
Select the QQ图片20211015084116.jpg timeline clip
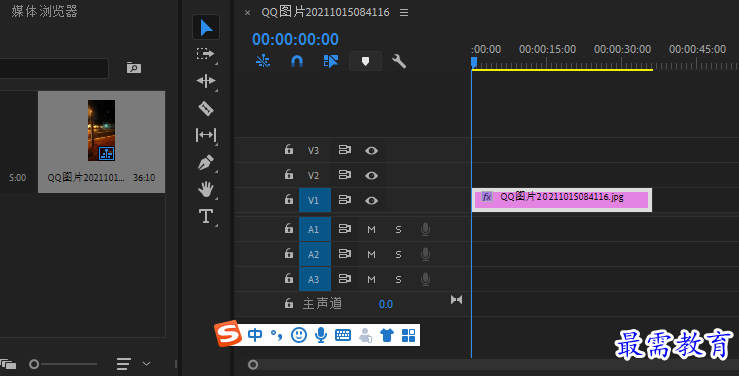(562, 200)
